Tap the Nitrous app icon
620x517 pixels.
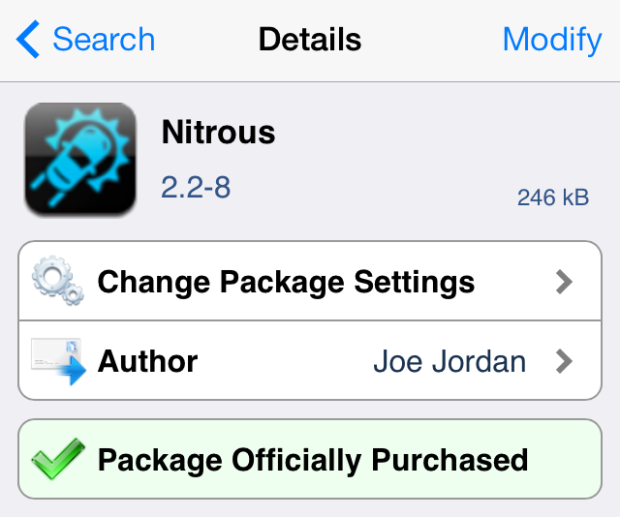pyautogui.click(x=80, y=159)
